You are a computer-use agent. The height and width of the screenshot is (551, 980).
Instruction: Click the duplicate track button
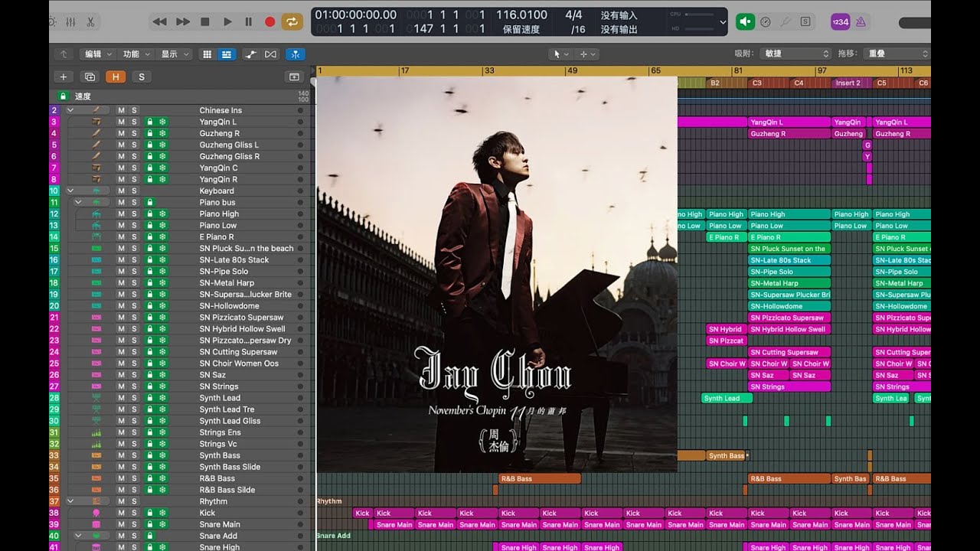90,77
